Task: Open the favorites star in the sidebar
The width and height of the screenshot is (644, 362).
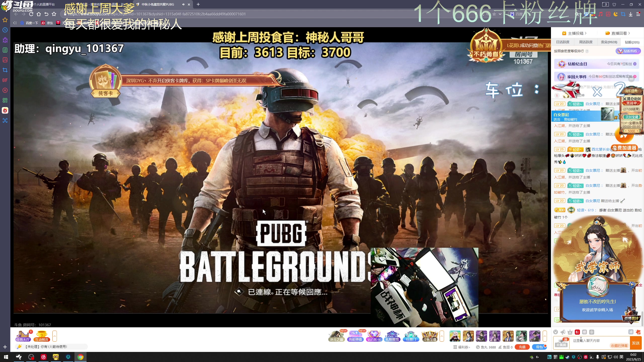Action: [x=5, y=20]
